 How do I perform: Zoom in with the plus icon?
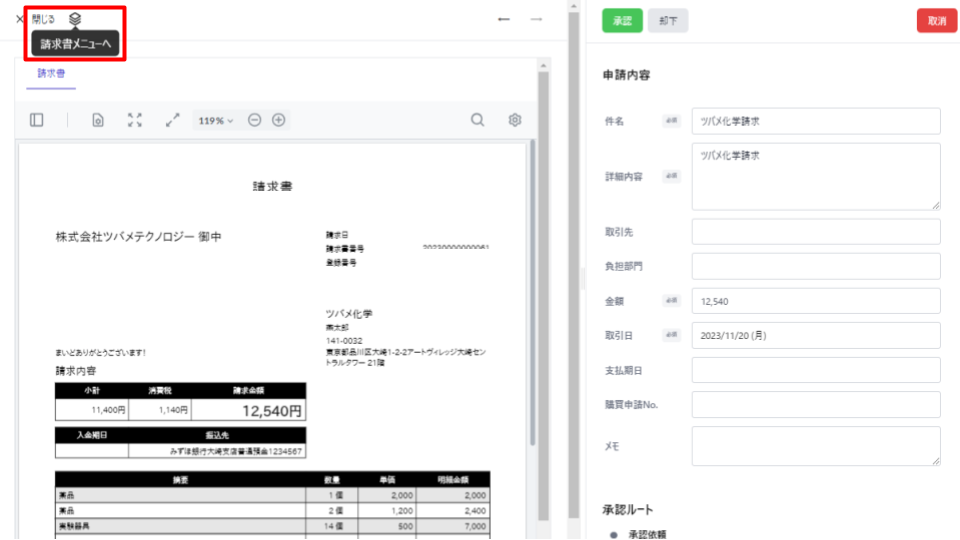(x=279, y=120)
